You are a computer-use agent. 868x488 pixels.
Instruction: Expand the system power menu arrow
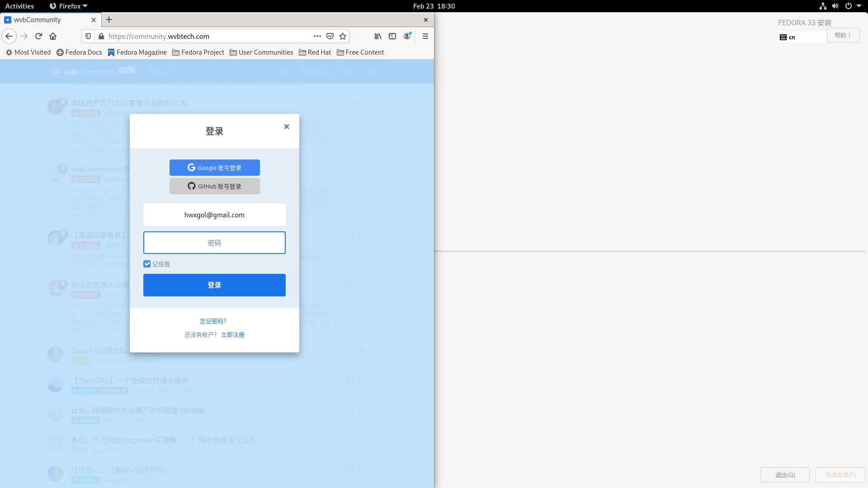(859, 6)
